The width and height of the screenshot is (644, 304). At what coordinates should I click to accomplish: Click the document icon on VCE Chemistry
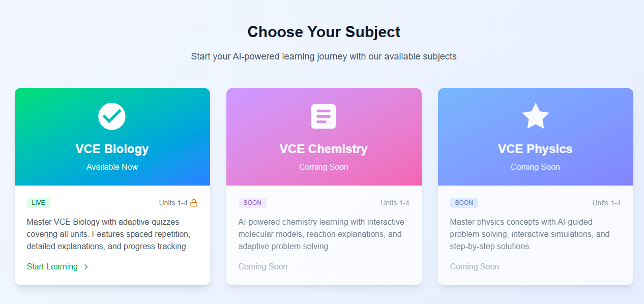coord(324,116)
